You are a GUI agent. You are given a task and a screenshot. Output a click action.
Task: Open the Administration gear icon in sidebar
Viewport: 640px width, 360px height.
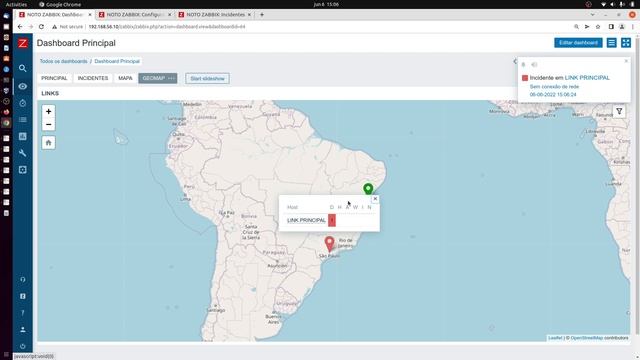(23, 170)
